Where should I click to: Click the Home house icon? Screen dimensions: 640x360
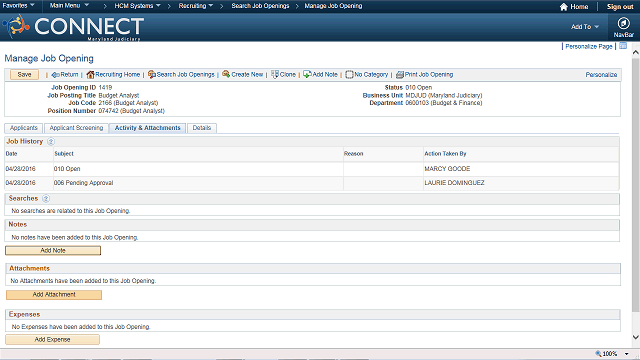tap(564, 7)
